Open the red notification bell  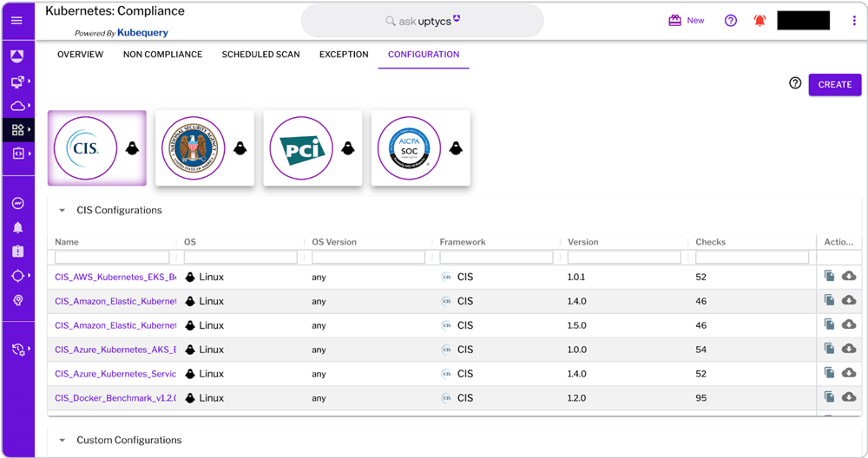tap(759, 21)
